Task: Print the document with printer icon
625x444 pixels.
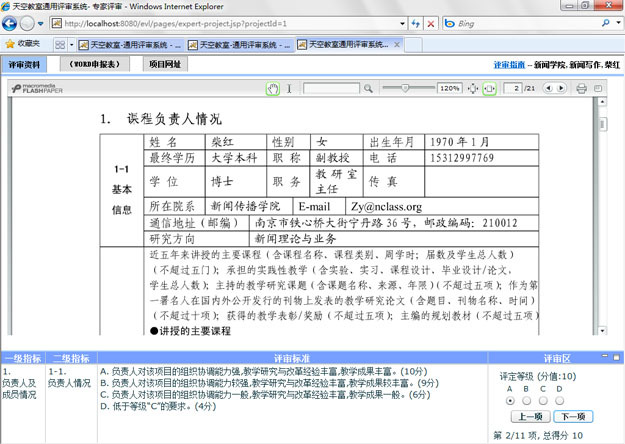Action: 582,88
